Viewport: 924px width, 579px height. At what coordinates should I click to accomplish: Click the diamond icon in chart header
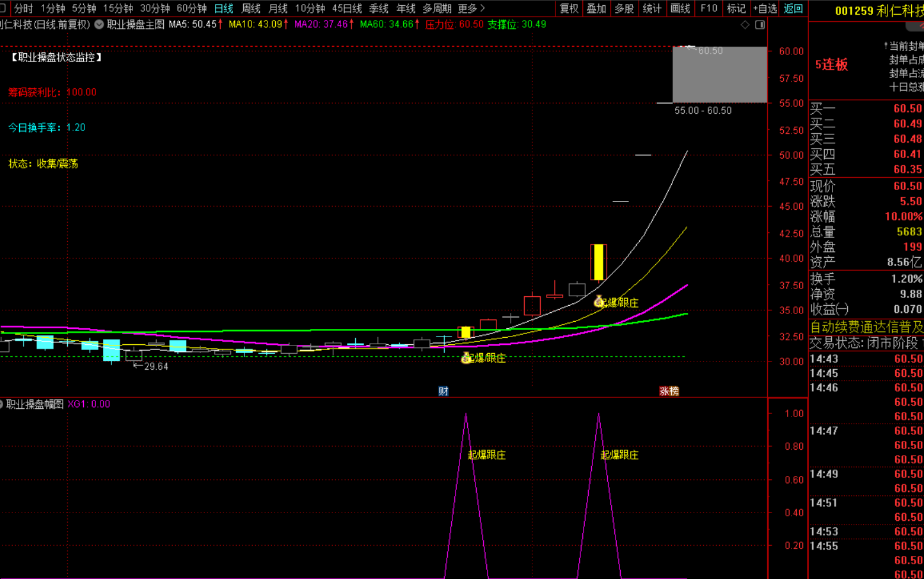[x=745, y=24]
